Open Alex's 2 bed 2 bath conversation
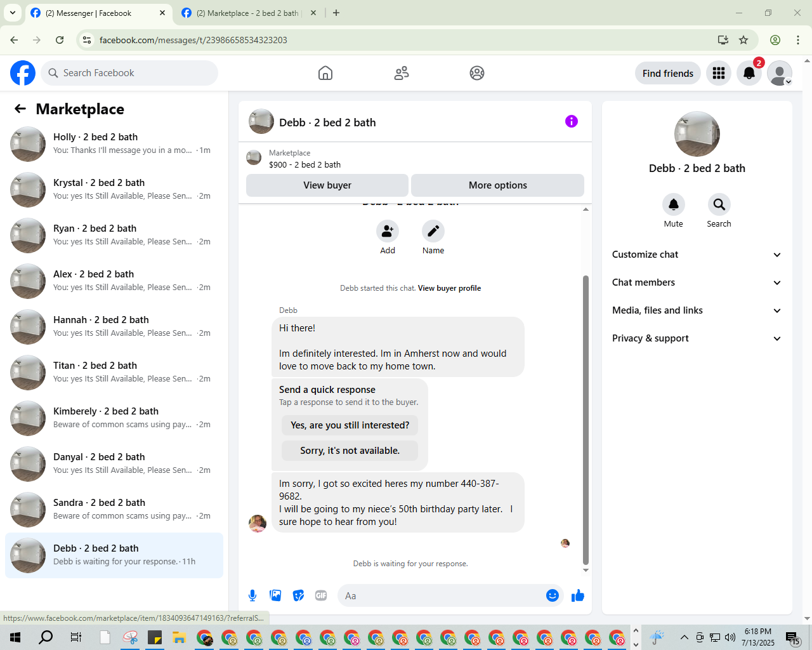Screen dimensions: 812x650 tap(114, 281)
